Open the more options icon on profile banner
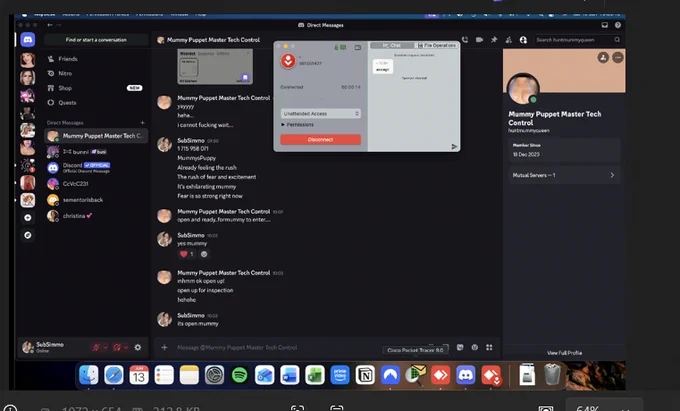Screen dimensions: 680x411 coord(618,57)
